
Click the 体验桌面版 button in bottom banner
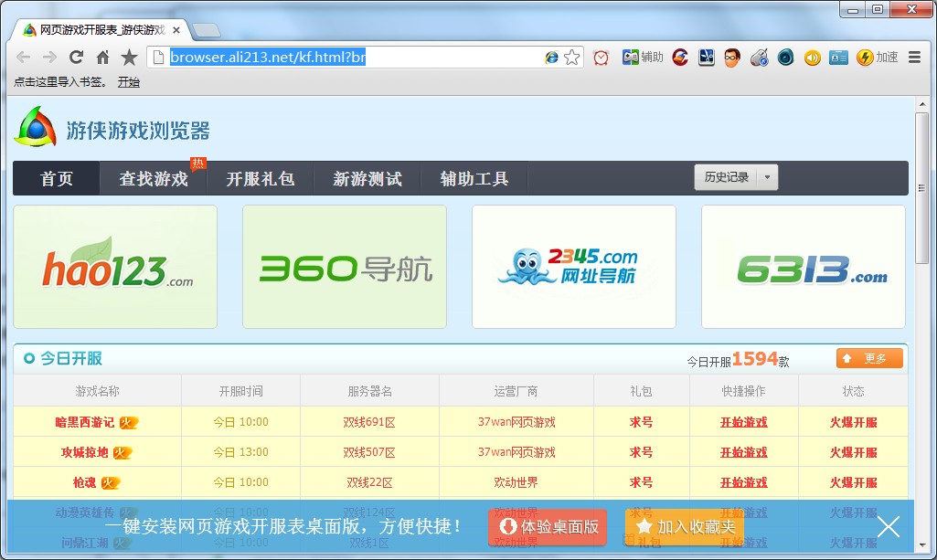tap(547, 527)
